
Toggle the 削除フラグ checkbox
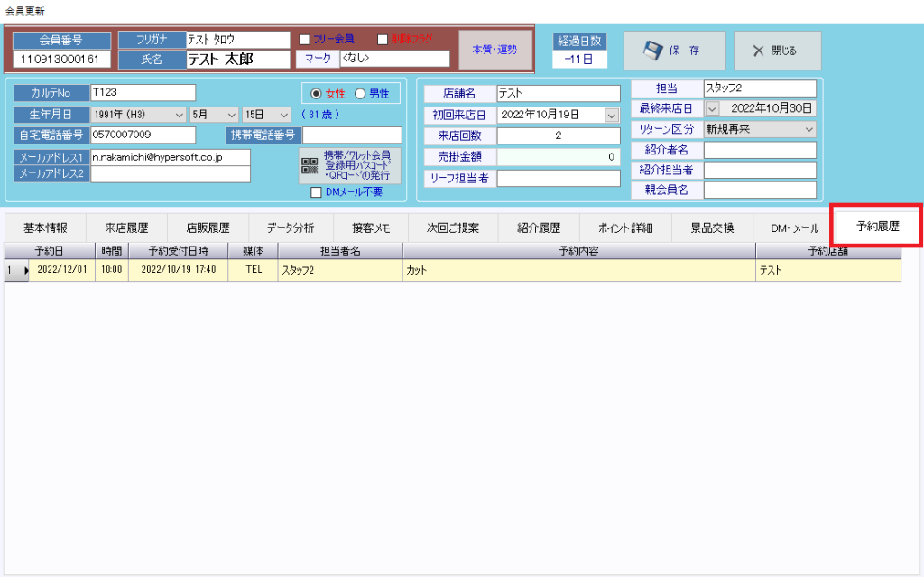click(383, 39)
